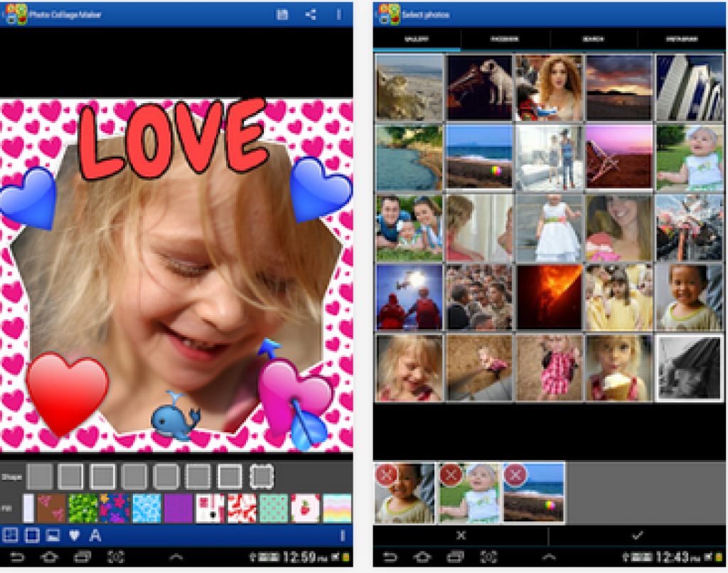Open the save icon in the top toolbar
This screenshot has height=573, width=728.
(x=281, y=12)
